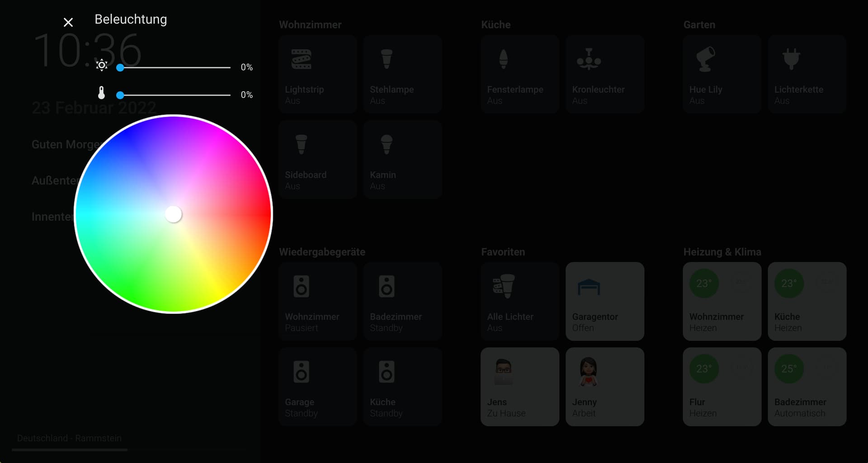Click the brightness sun icon
Image resolution: width=868 pixels, height=463 pixels.
tap(102, 66)
